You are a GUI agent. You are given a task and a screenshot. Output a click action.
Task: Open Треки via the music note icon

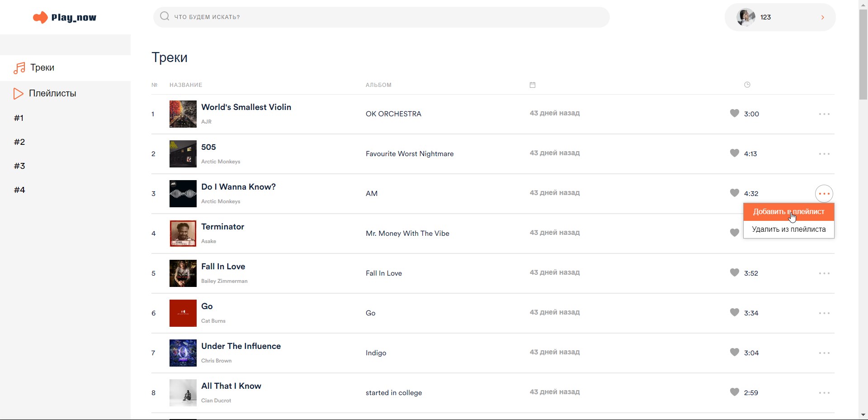(19, 68)
